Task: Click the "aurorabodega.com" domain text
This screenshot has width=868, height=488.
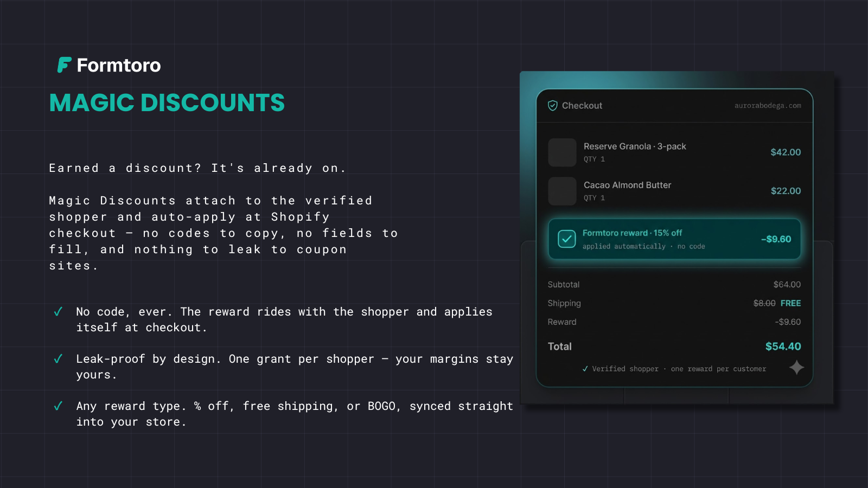Action: click(x=768, y=106)
